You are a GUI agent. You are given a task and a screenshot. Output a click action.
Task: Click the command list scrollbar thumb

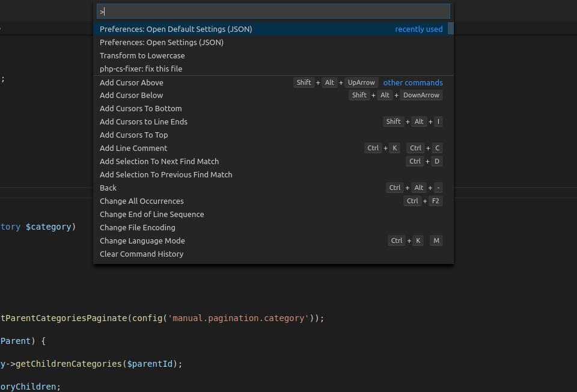[x=451, y=29]
